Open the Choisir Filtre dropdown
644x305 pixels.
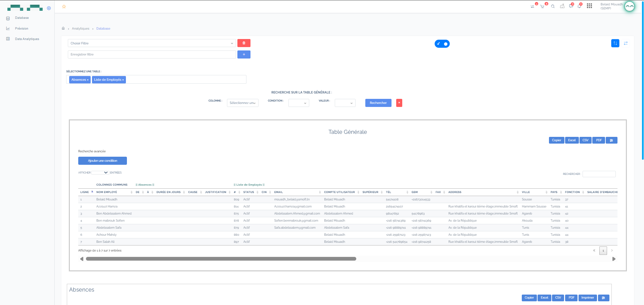point(152,43)
